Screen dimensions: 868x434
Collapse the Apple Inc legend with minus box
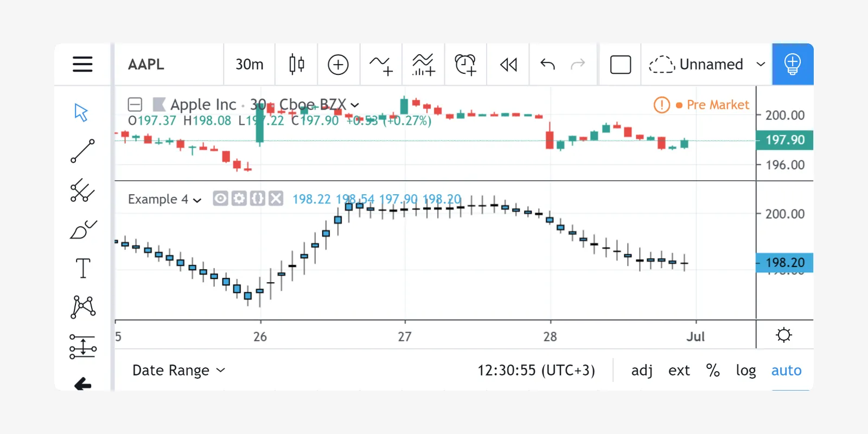tap(135, 104)
